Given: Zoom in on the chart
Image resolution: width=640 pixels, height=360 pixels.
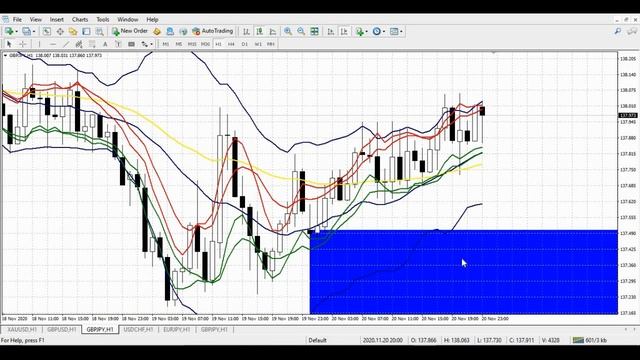Looking at the screenshot, I should 288,31.
